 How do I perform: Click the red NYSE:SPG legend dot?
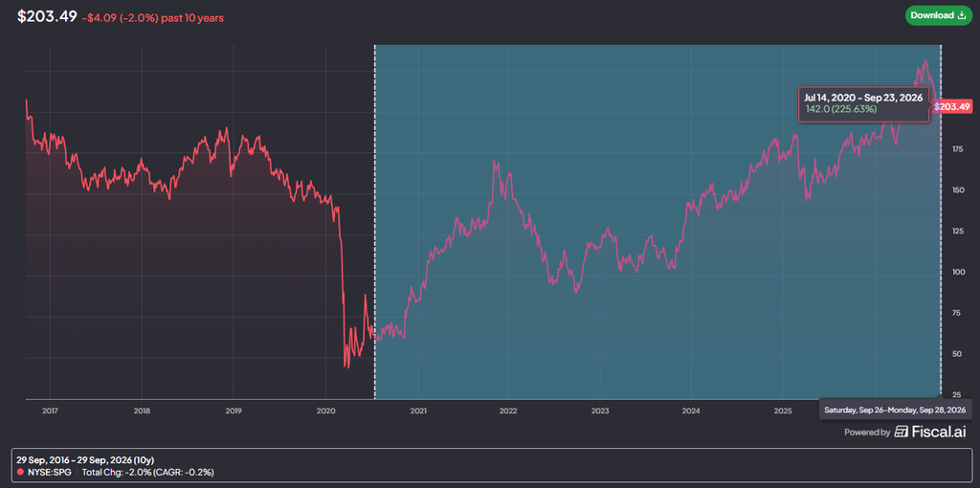pyautogui.click(x=21, y=472)
